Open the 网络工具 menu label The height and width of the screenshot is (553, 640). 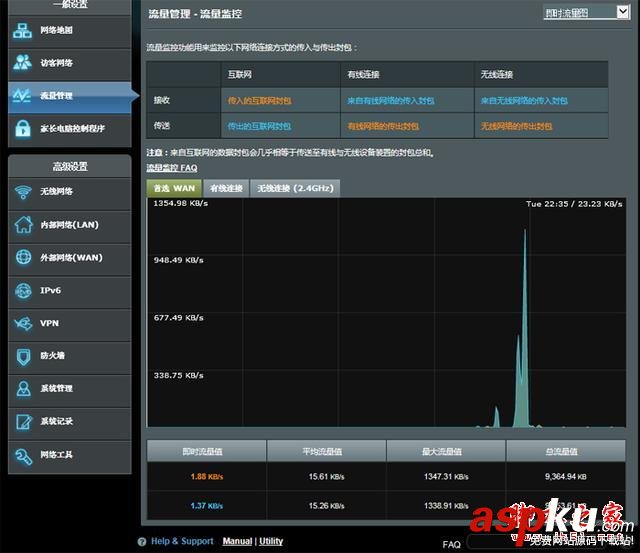pos(56,455)
